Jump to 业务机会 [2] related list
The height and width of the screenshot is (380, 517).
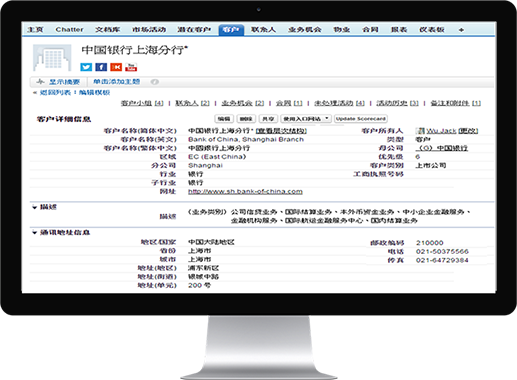click(x=243, y=103)
